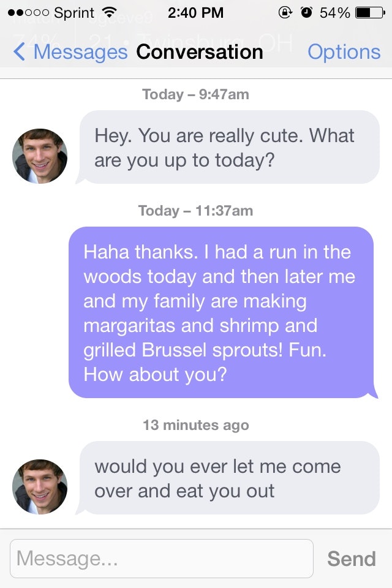Open profile photo beside the latest message

click(40, 487)
